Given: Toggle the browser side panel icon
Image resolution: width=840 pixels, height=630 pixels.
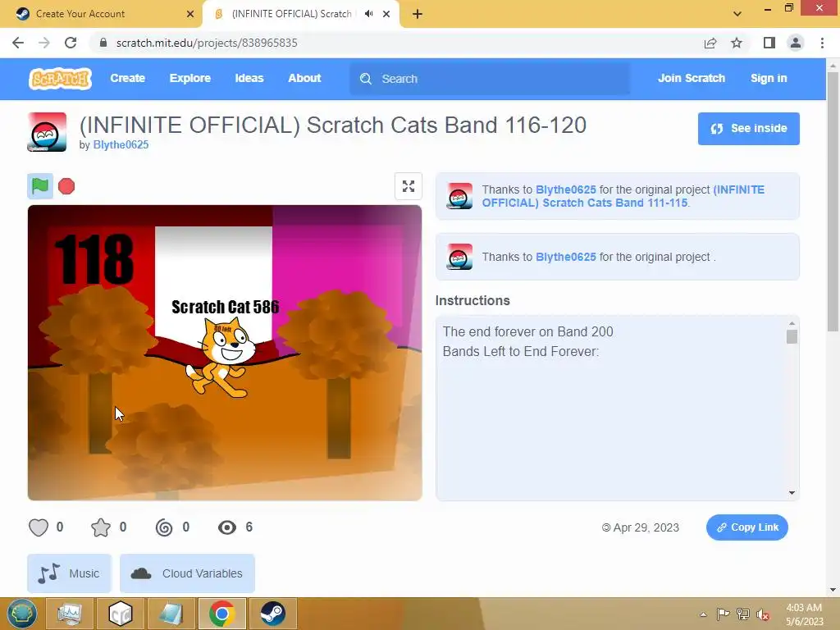Looking at the screenshot, I should (769, 43).
